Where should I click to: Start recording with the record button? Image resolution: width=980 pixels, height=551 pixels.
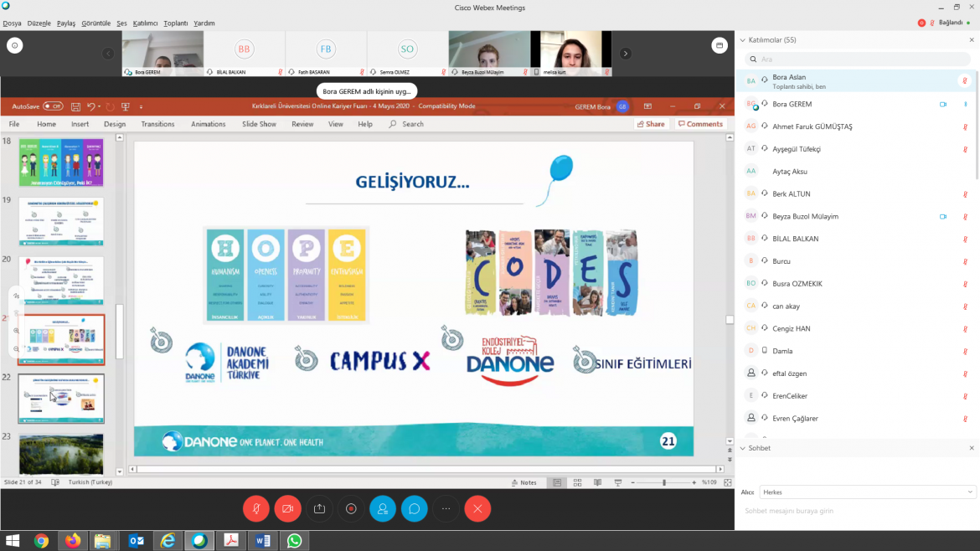pyautogui.click(x=351, y=508)
